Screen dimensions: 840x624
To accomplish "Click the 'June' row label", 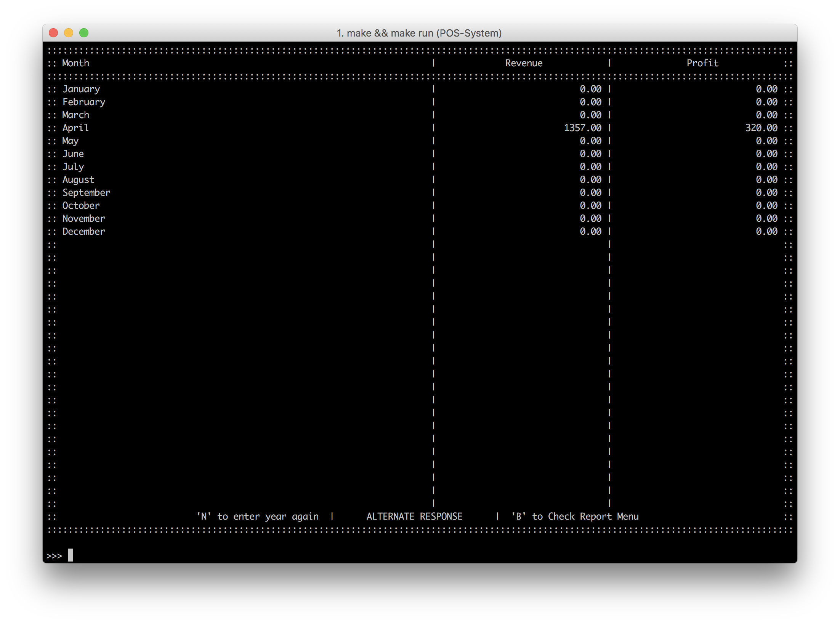I will [73, 154].
